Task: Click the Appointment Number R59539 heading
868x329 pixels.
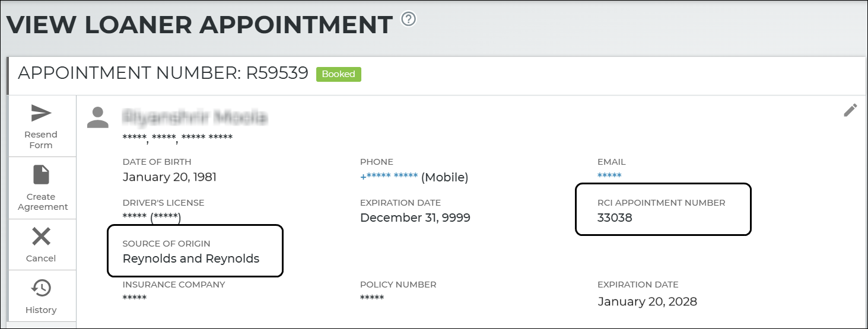Action: tap(163, 74)
